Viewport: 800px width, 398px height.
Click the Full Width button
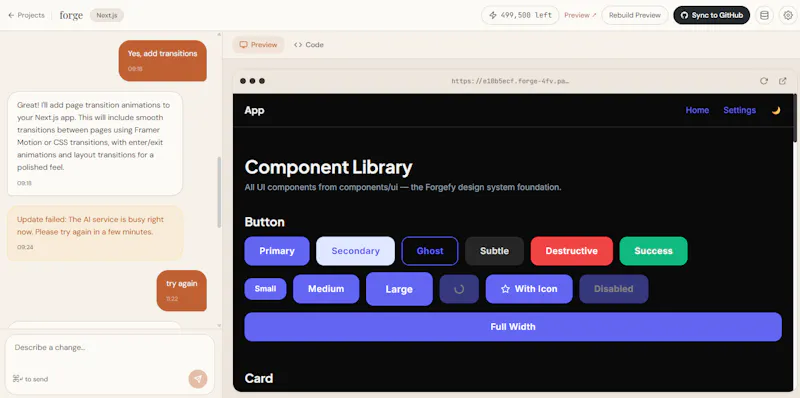click(513, 327)
